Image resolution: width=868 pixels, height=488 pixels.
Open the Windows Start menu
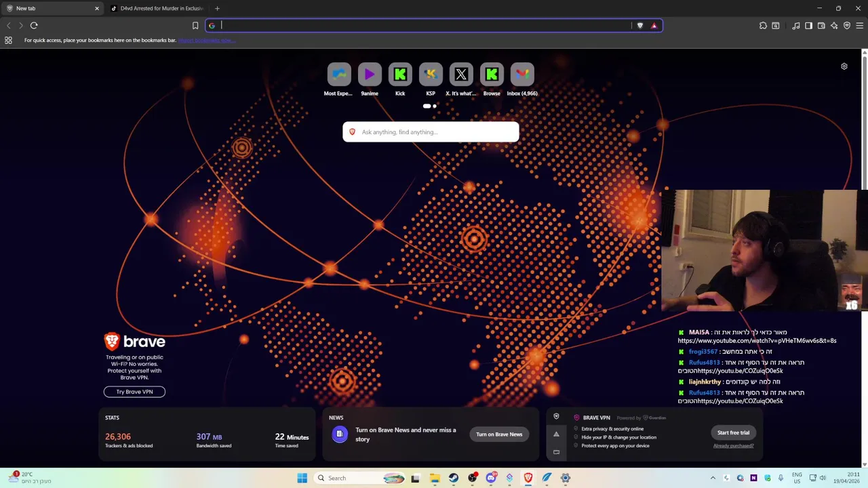[302, 478]
